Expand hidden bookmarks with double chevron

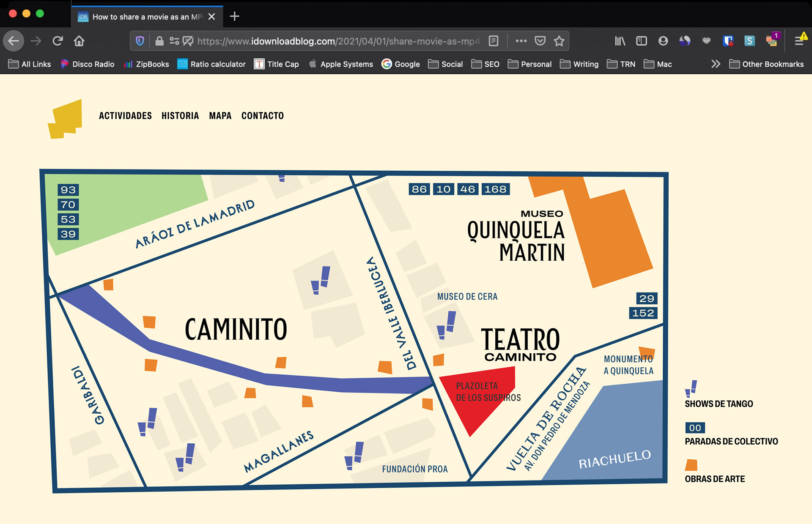click(x=715, y=64)
